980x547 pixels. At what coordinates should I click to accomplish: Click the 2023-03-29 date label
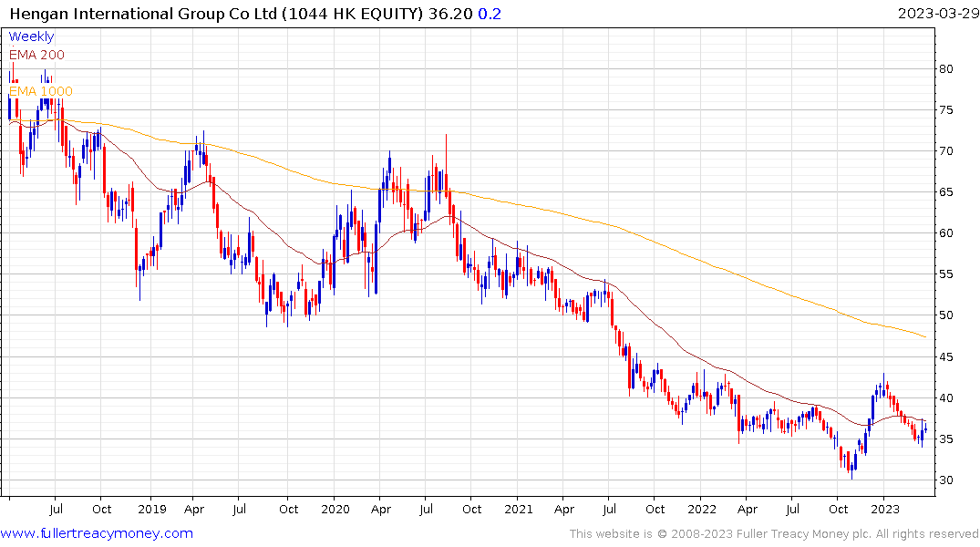(938, 14)
